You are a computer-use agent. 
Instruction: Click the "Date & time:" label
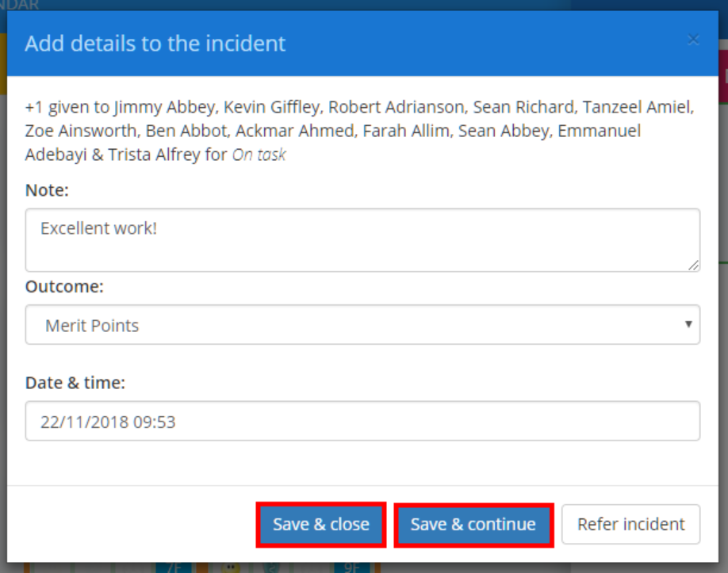coord(75,383)
